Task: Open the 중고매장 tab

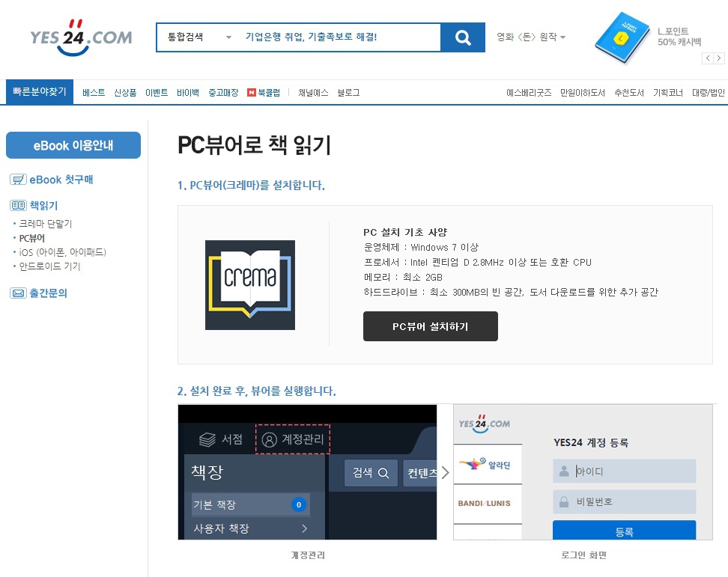Action: [223, 93]
